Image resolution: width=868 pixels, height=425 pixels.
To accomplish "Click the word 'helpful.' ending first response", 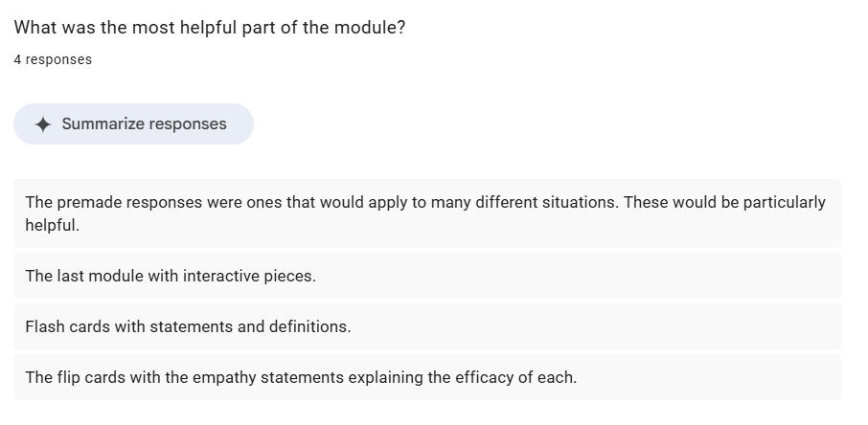I will pyautogui.click(x=53, y=225).
